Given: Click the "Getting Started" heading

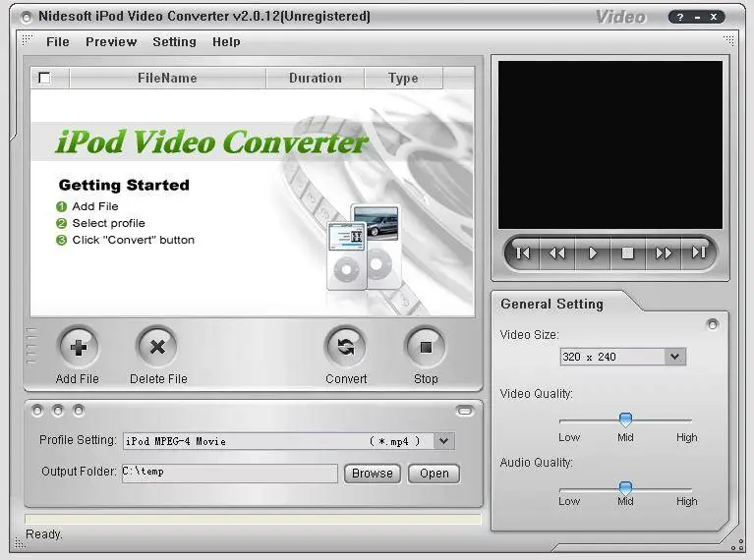Looking at the screenshot, I should (x=124, y=185).
